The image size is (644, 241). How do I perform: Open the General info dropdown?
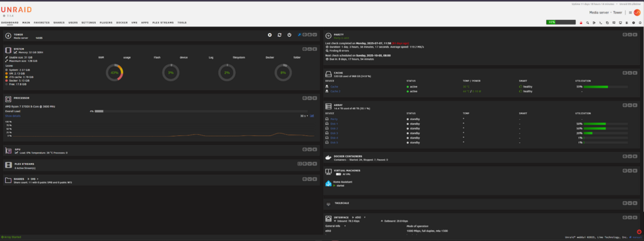tap(336, 226)
